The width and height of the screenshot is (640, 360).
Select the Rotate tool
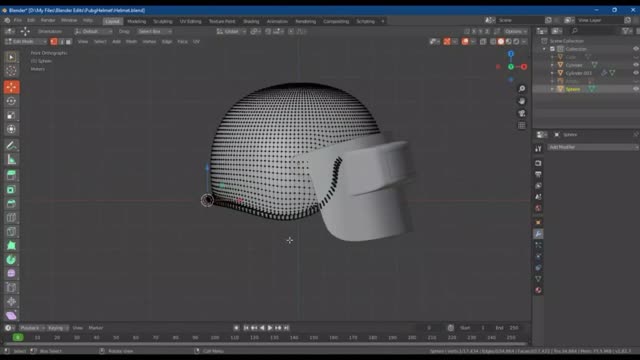click(11, 101)
